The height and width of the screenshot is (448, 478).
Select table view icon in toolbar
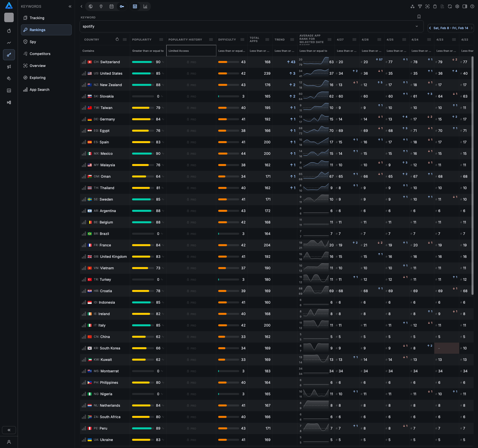click(135, 6)
